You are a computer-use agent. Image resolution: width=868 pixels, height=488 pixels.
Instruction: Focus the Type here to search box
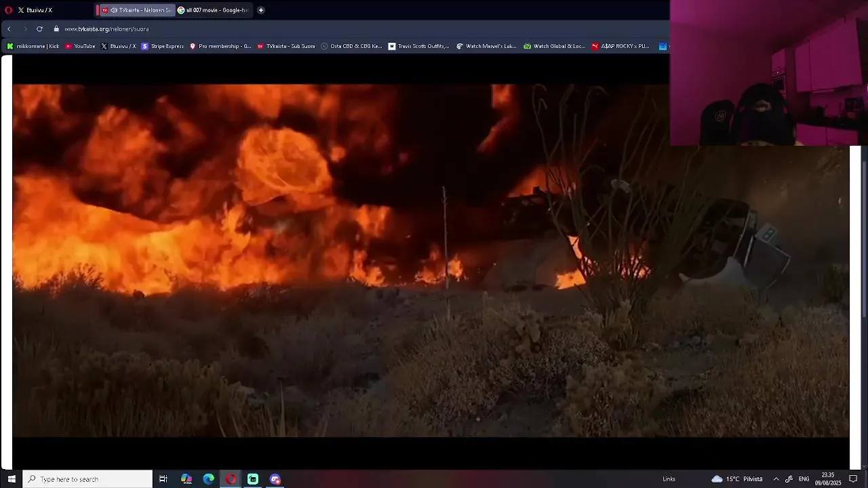(87, 479)
